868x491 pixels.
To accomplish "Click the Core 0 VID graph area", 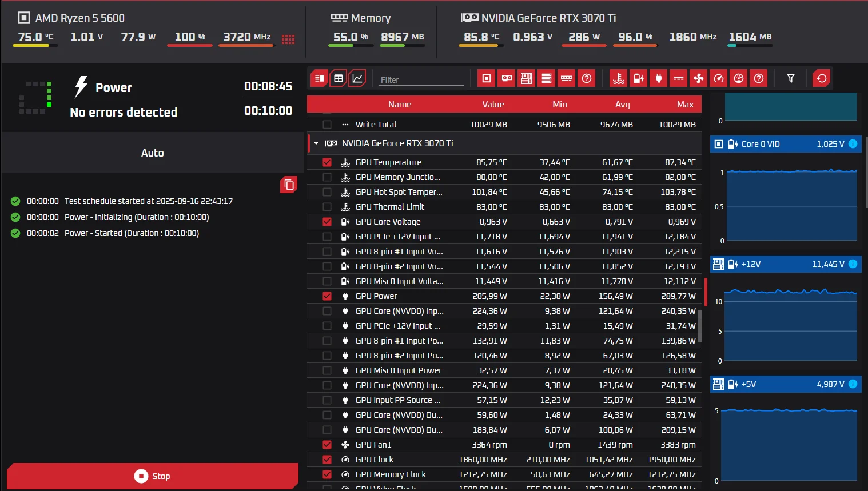I will coord(791,205).
